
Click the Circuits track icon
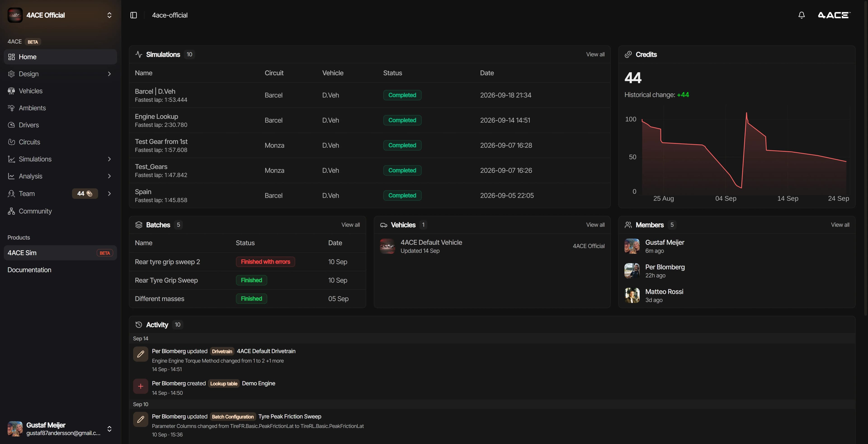(12, 142)
